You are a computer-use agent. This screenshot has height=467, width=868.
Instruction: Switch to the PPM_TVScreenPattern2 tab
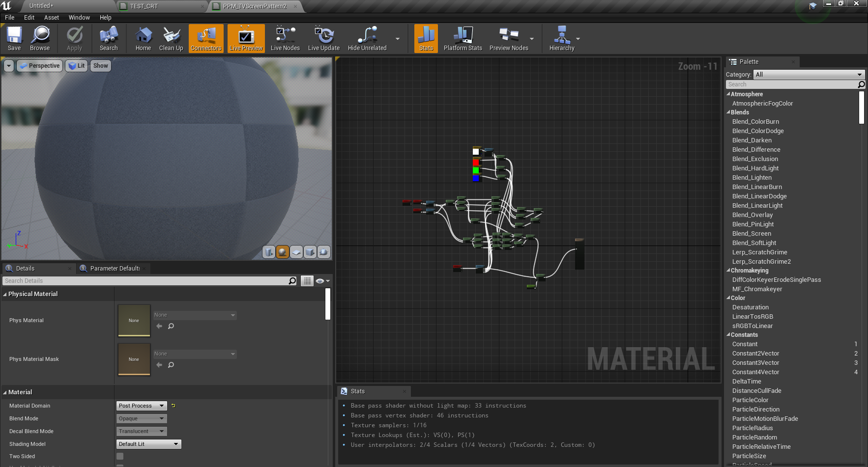(254, 6)
